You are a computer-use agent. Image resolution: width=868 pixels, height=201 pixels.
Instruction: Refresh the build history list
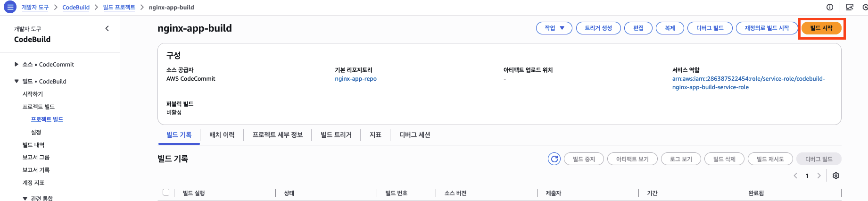(x=554, y=159)
